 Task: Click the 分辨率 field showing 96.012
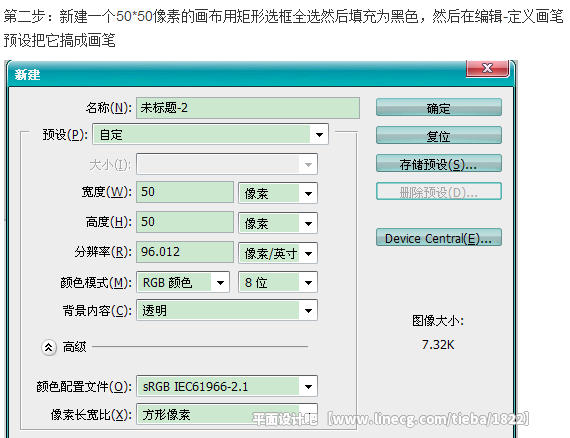pyautogui.click(x=185, y=252)
